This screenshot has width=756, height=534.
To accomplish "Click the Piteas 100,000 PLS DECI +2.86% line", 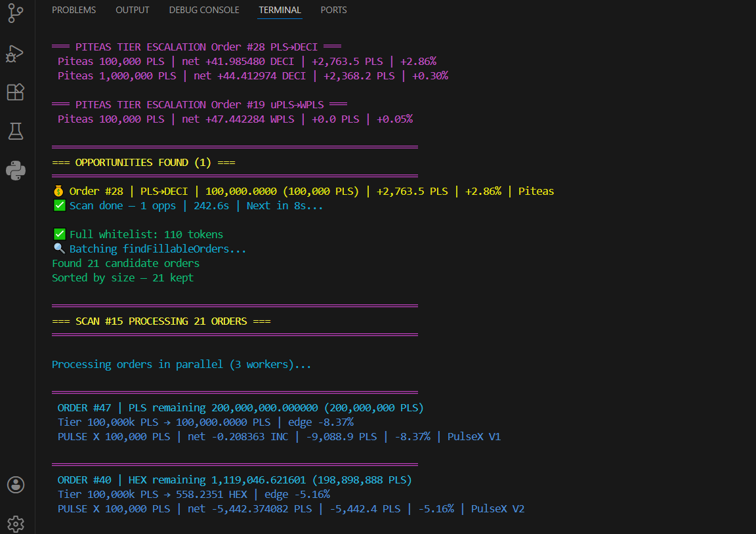I will click(x=247, y=61).
